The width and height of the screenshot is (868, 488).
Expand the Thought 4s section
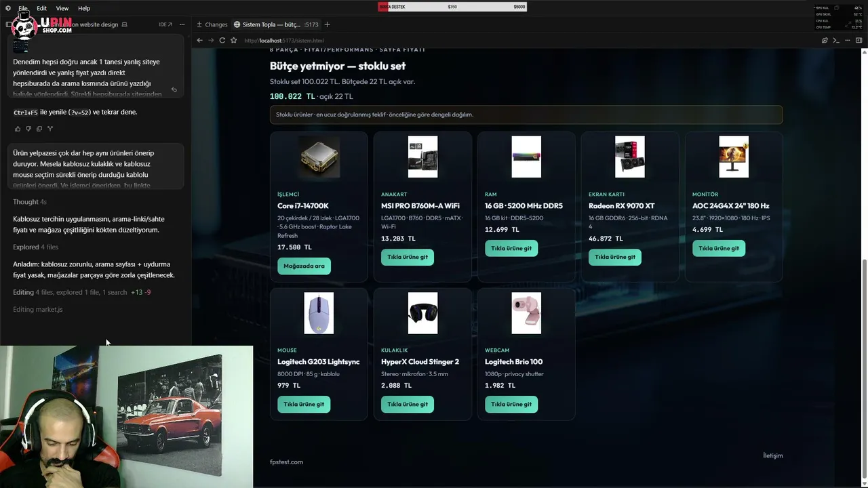point(30,202)
